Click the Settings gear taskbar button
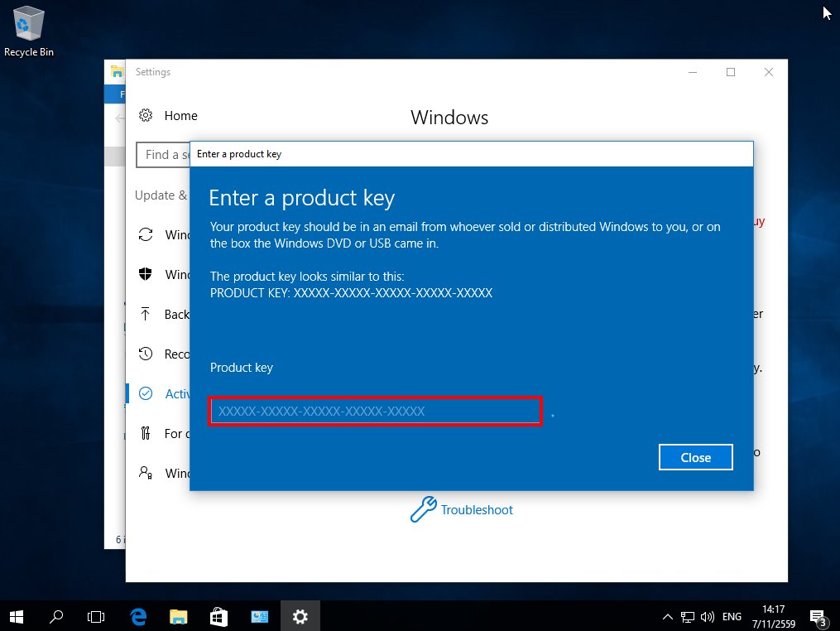Screen dimensions: 840x631 (x=300, y=617)
